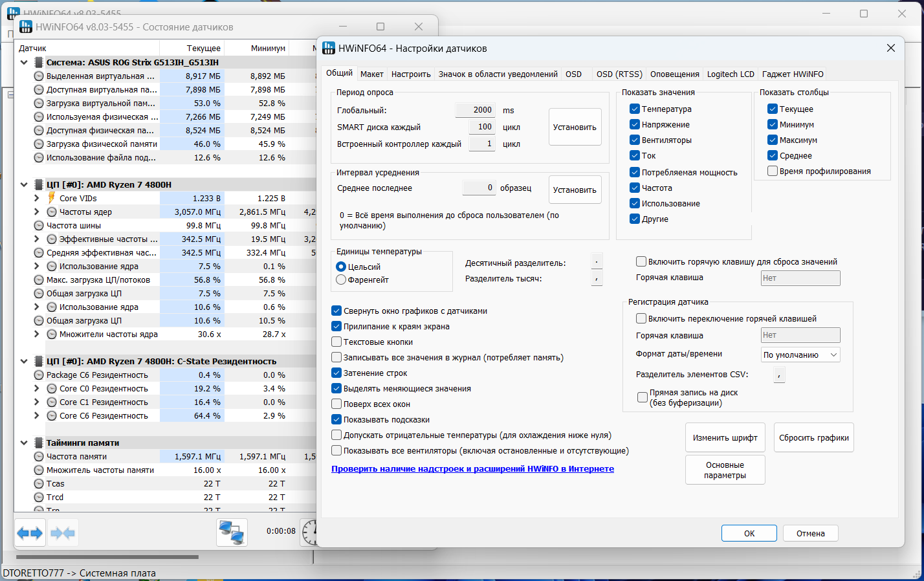Click the sensor icon of Частота шины row
Screen dimensions: 924x581
[39, 226]
